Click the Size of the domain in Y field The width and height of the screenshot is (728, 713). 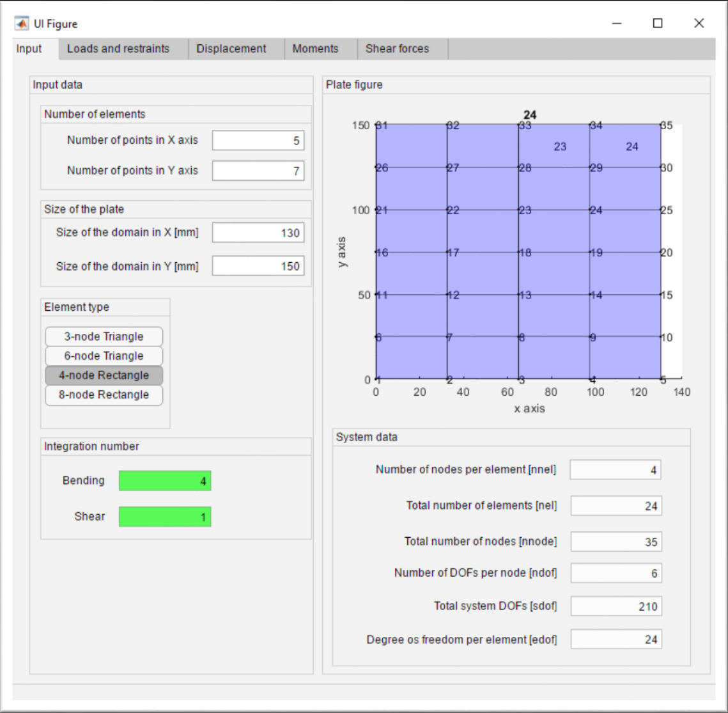(258, 266)
